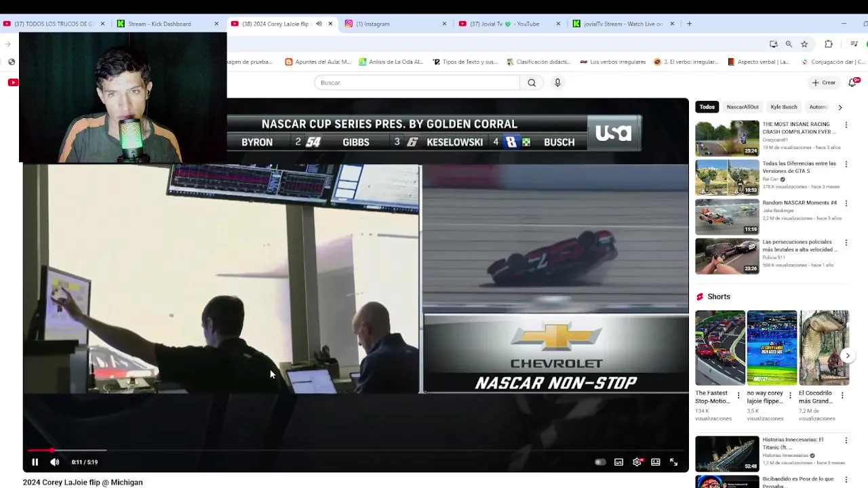Viewport: 868px width, 488px height.
Task: Show more filter chips with the arrow
Action: click(840, 107)
